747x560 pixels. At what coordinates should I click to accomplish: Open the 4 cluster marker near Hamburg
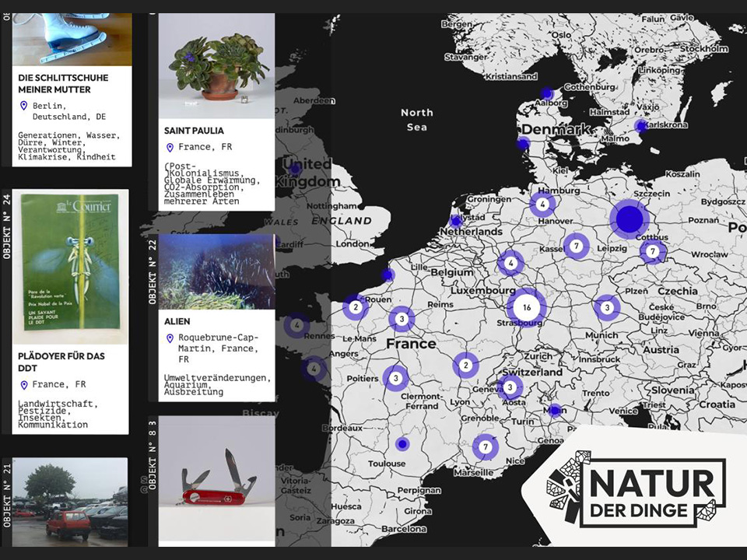click(x=542, y=205)
